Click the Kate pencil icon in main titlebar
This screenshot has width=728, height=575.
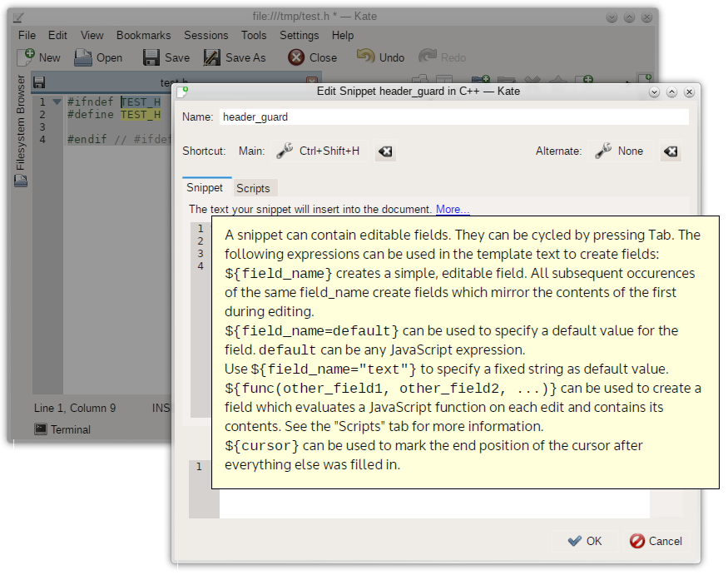point(18,18)
